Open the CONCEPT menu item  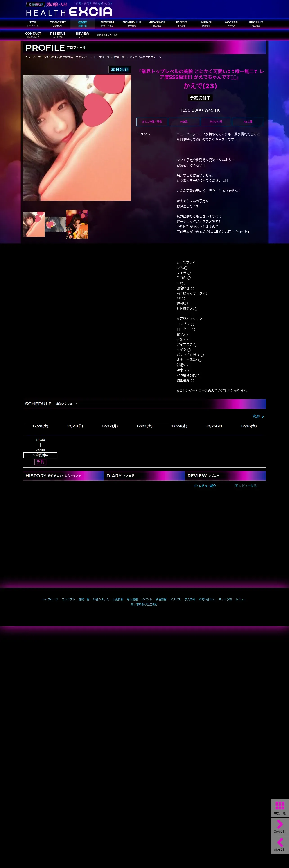(x=58, y=24)
